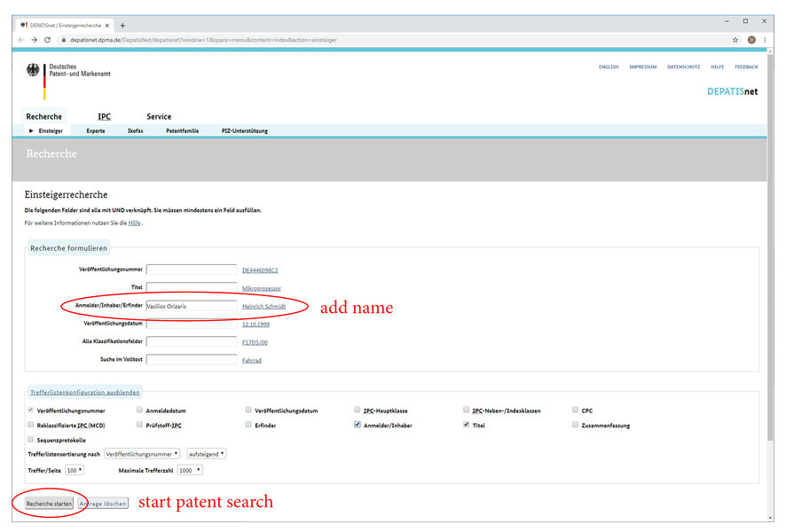Open Maximale Trefferzahl dropdown
This screenshot has height=532, width=786.
click(190, 471)
